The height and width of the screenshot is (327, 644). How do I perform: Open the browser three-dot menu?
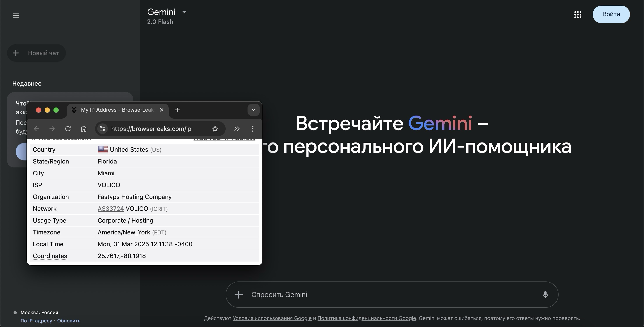(x=253, y=129)
